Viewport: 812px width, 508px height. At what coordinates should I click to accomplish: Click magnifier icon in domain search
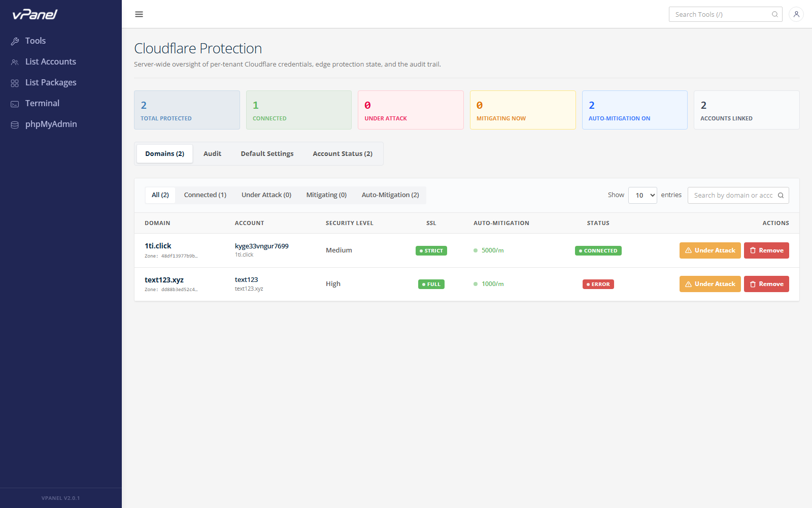pos(781,196)
